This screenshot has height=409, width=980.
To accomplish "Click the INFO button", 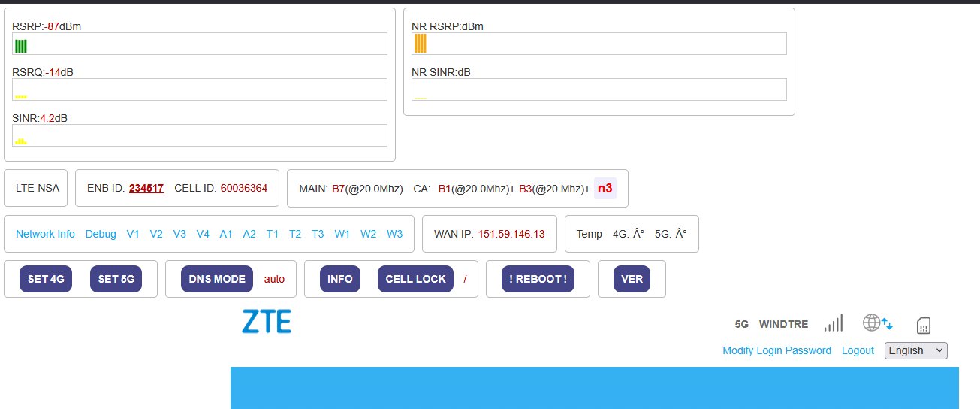I will tap(340, 279).
